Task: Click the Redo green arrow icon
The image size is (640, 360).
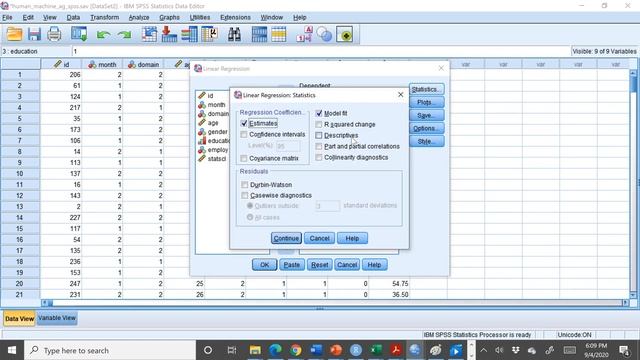Action: pyautogui.click(x=124, y=35)
